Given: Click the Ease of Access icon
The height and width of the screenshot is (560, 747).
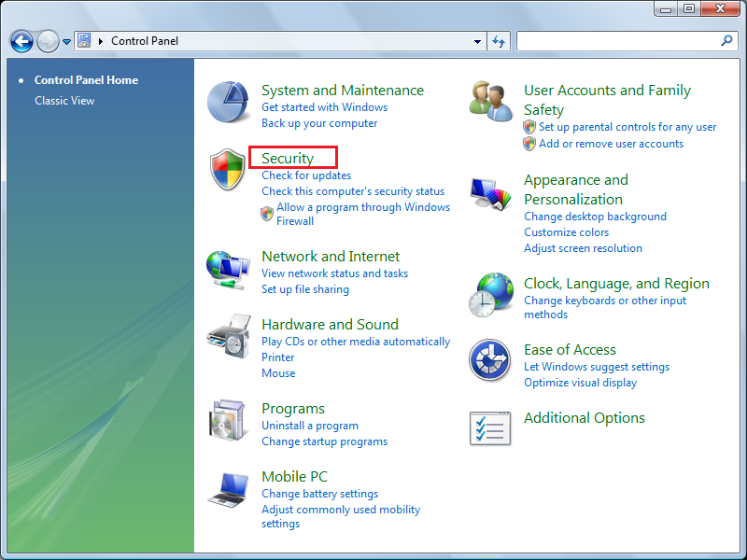Looking at the screenshot, I should 489,360.
